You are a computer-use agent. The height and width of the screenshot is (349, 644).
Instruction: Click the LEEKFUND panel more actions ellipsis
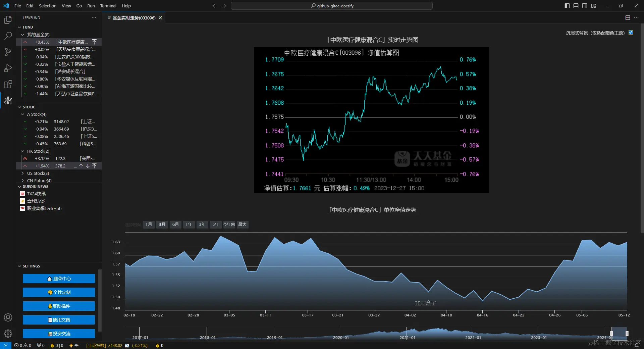click(x=94, y=18)
